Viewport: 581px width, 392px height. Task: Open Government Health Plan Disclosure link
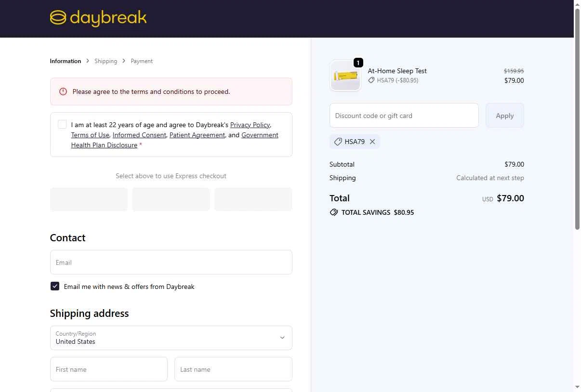[175, 140]
